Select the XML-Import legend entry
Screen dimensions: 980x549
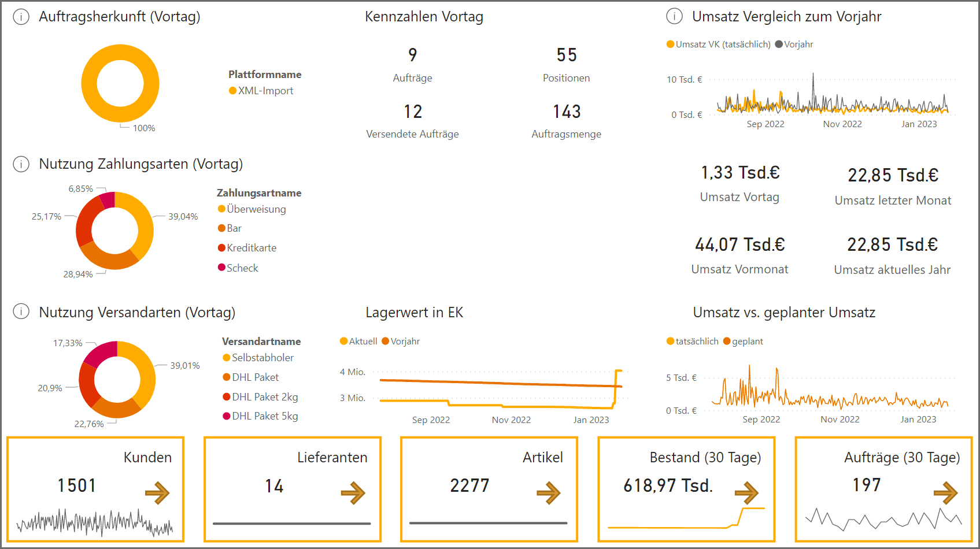pyautogui.click(x=262, y=91)
